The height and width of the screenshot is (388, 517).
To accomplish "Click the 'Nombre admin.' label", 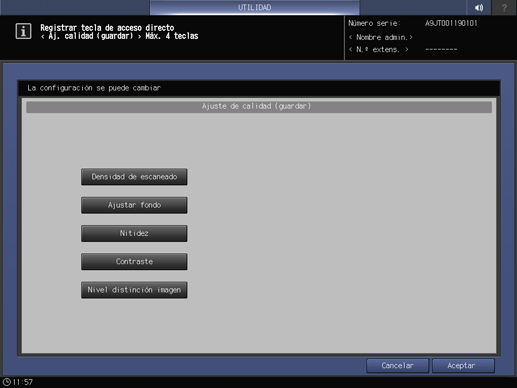I will (381, 37).
